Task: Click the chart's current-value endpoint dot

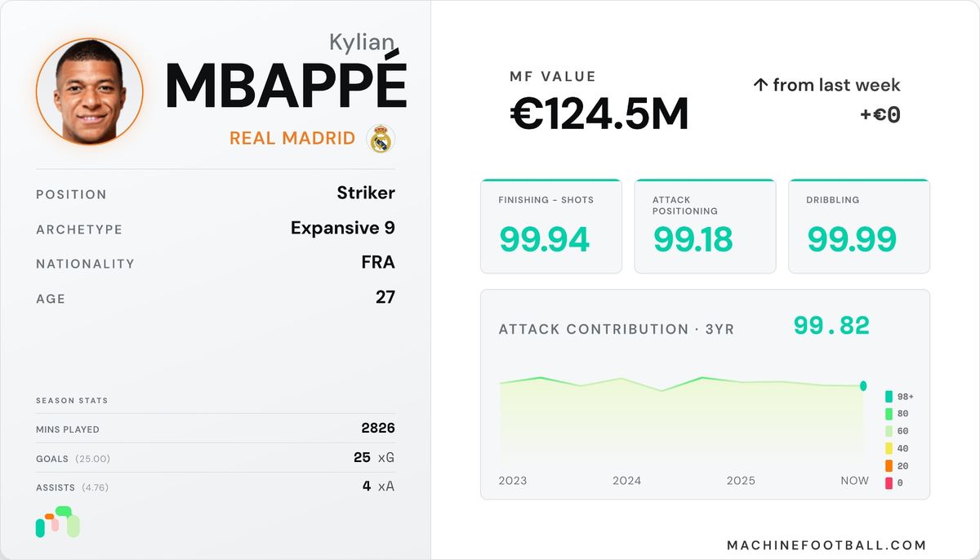Action: (863, 386)
